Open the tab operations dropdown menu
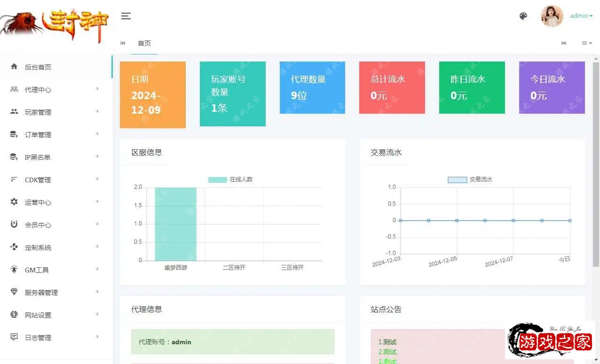Viewport: 600px width, 364px height. [x=586, y=43]
